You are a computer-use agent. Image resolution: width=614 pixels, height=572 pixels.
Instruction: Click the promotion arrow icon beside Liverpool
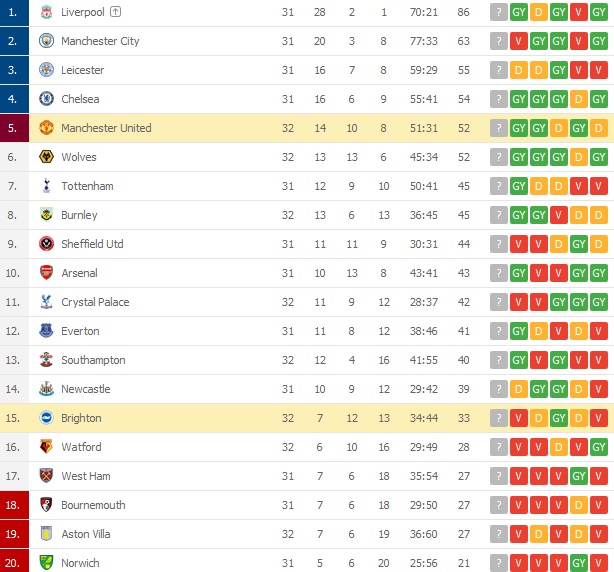pyautogui.click(x=116, y=12)
